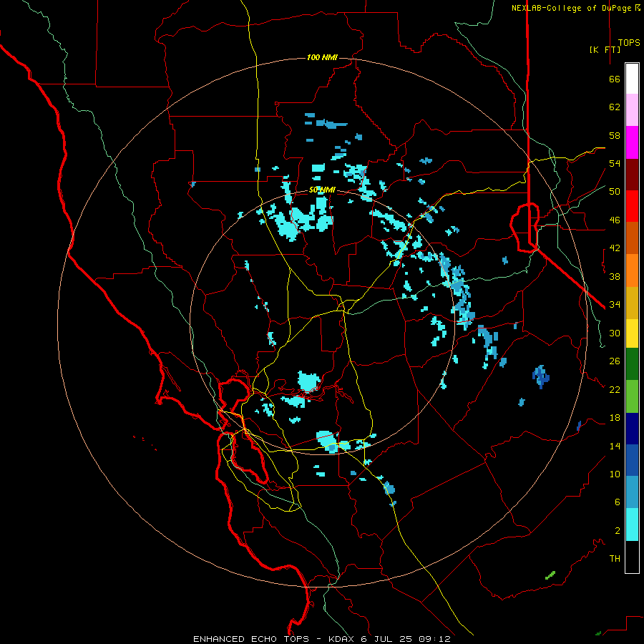644x644 pixels.
Task: Click the 34 legend value
Action: pos(615,305)
